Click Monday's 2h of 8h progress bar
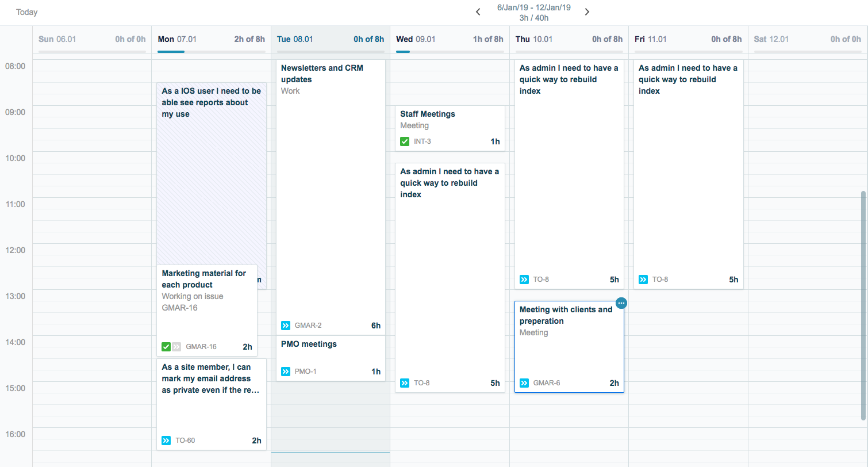The width and height of the screenshot is (868, 467). point(211,52)
